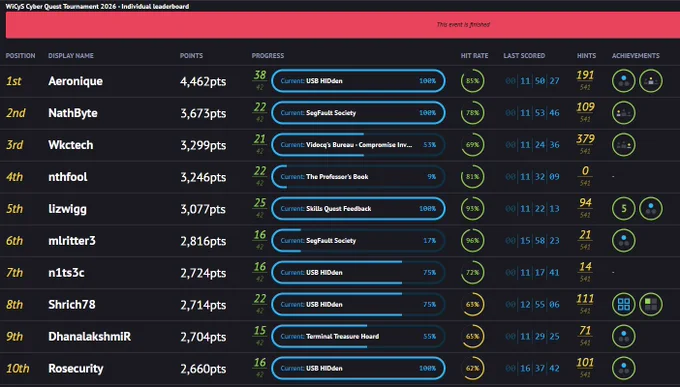Click nthfool's 81% hit rate ring
Image resolution: width=680 pixels, height=387 pixels.
(473, 177)
